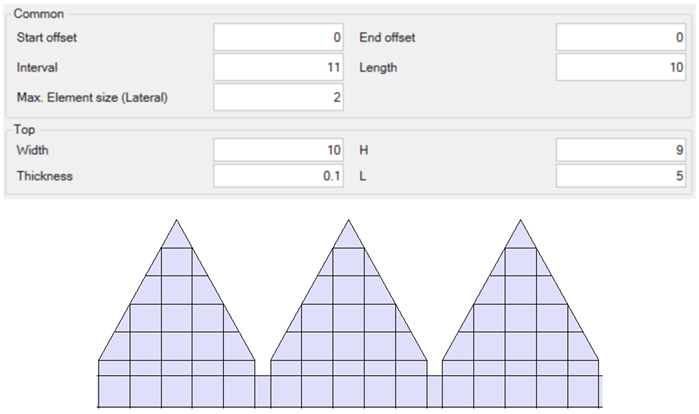Click the Top group title
Screen dimensions: 699x414
pyautogui.click(x=25, y=130)
